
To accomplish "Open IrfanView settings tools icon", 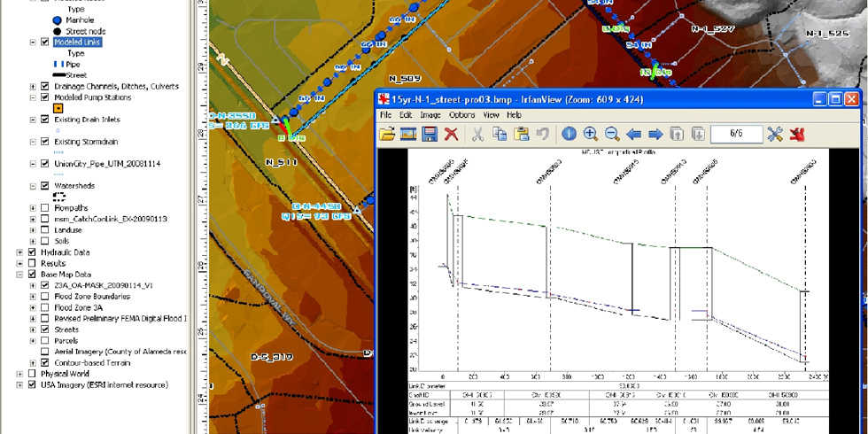I will pyautogui.click(x=775, y=134).
